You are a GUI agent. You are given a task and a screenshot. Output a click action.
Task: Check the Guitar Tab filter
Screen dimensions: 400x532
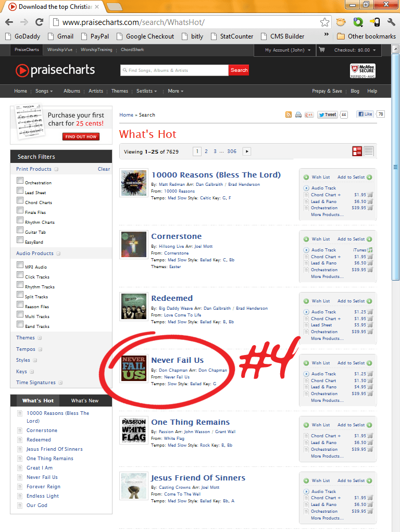pyautogui.click(x=20, y=230)
